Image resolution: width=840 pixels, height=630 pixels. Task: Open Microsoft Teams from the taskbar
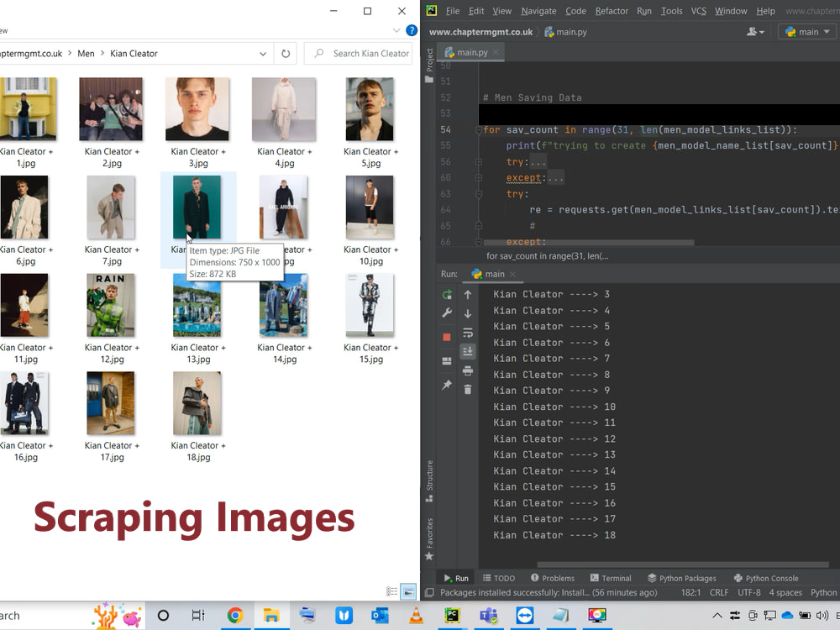pos(489,616)
